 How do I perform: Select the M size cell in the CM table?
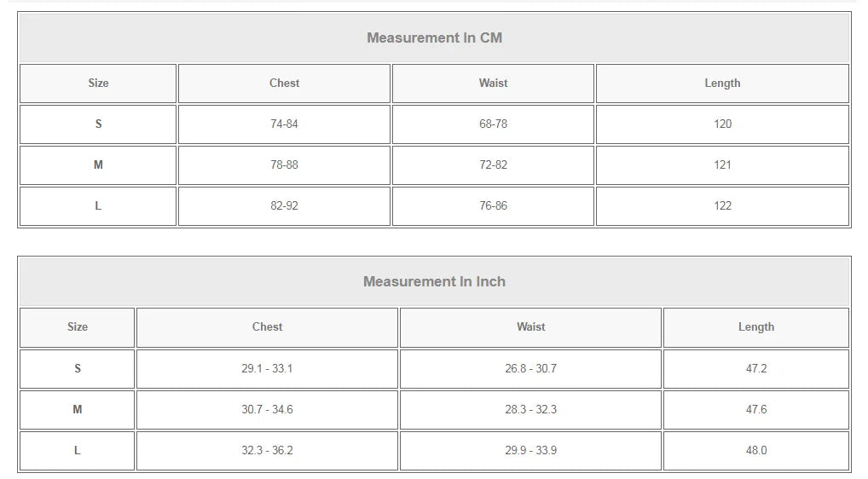pyautogui.click(x=98, y=164)
